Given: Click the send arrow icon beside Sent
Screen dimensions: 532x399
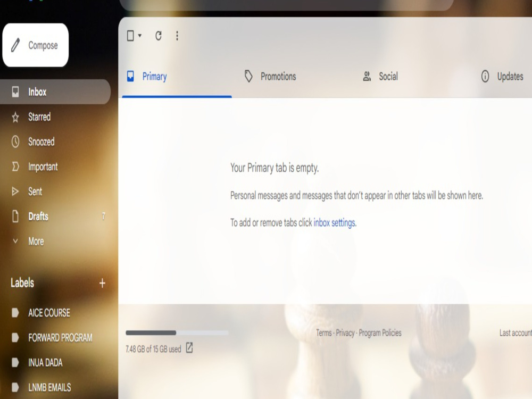Looking at the screenshot, I should (x=15, y=192).
